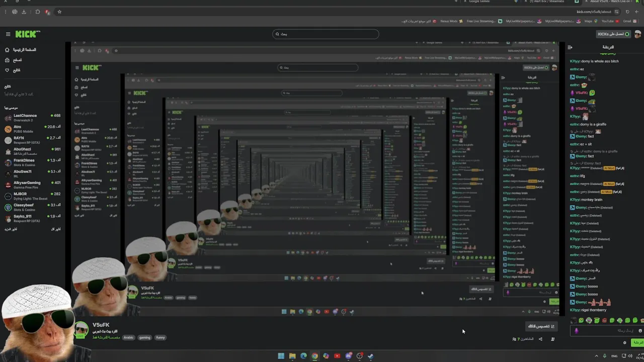Open the following heart icon in sidebar
This screenshot has width=644, height=362.
[7, 70]
